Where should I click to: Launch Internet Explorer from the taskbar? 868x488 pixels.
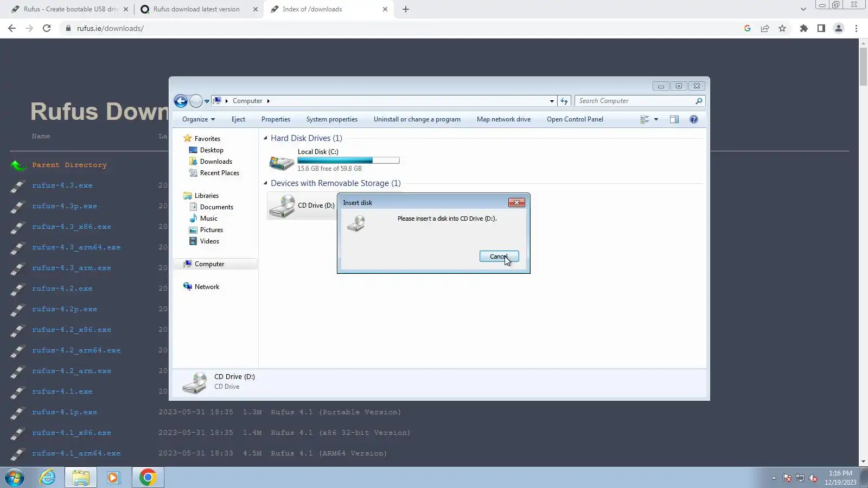48,478
